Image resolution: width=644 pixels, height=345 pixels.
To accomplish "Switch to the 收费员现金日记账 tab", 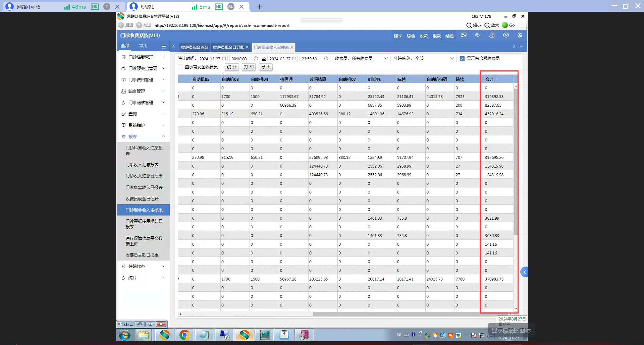I will pos(228,47).
